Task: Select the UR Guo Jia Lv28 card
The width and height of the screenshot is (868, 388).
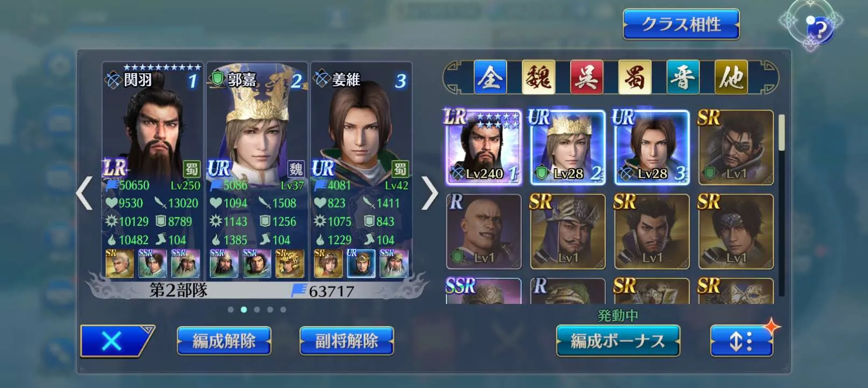Action: [x=568, y=148]
